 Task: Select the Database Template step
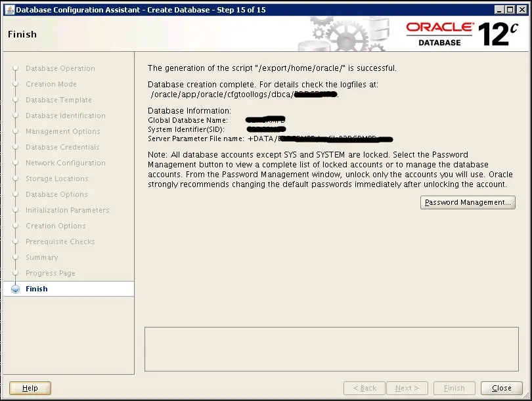(x=58, y=100)
